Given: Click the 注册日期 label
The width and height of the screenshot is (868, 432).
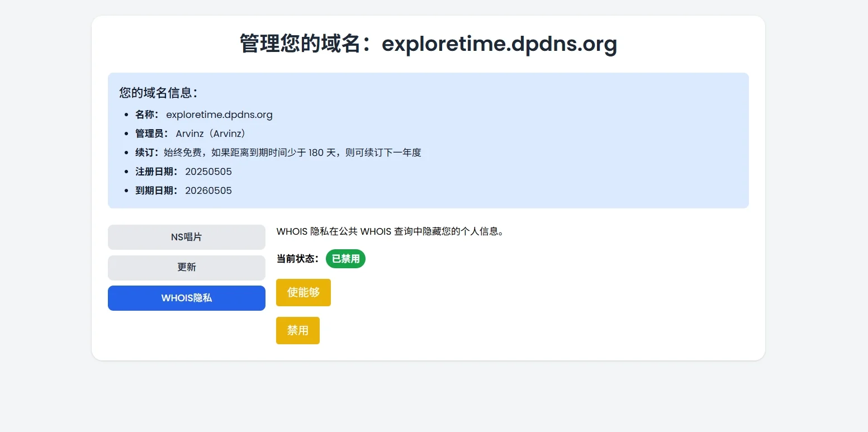Looking at the screenshot, I should click(x=157, y=172).
